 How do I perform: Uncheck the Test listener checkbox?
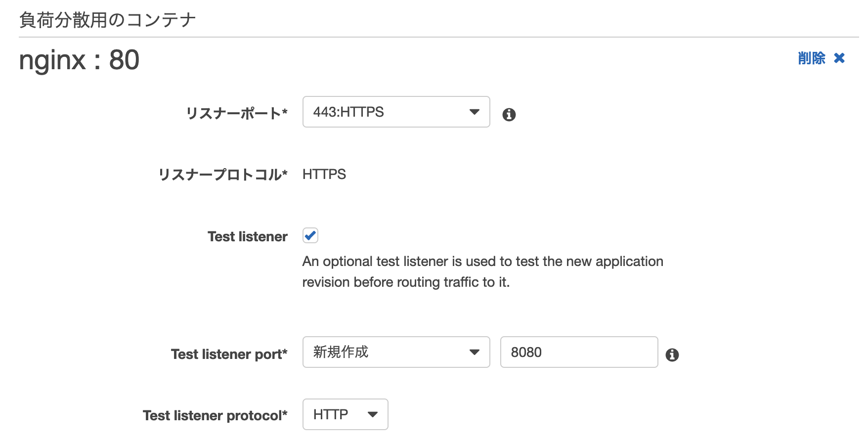[x=310, y=236]
